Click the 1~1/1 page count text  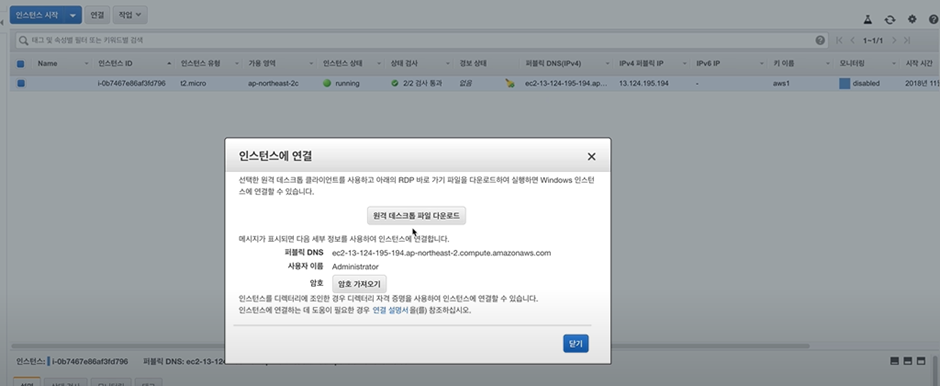873,40
